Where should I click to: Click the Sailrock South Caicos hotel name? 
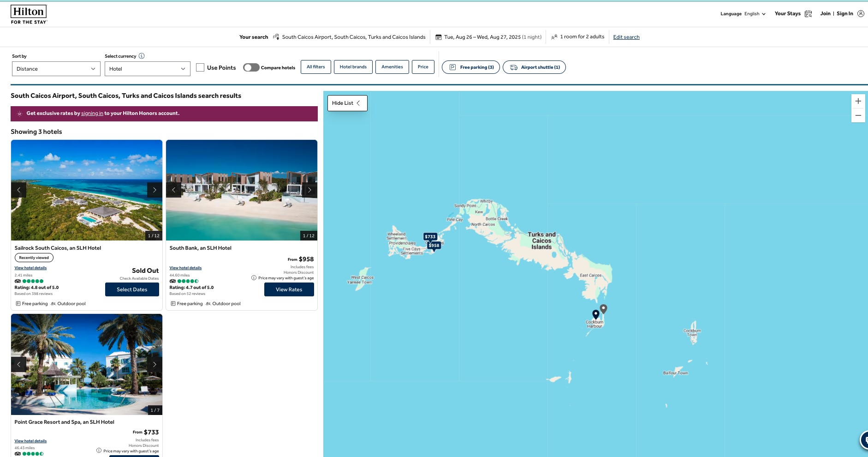(x=58, y=248)
